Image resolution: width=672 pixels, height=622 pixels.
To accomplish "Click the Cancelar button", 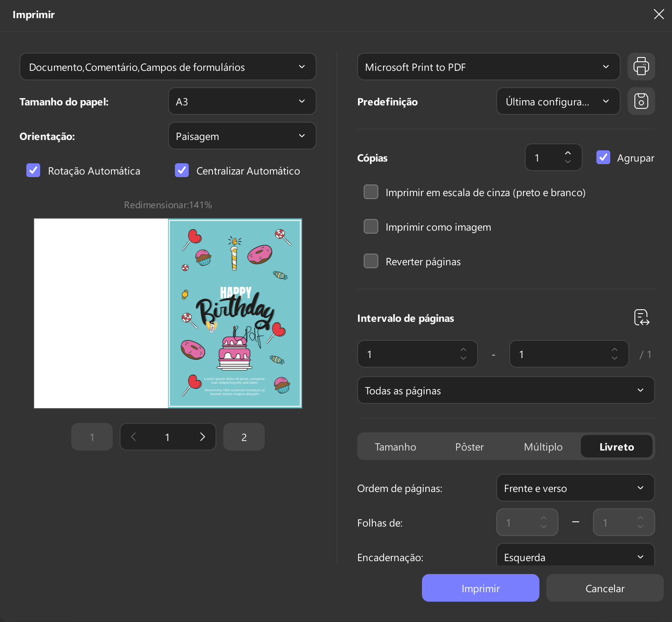I will (605, 588).
